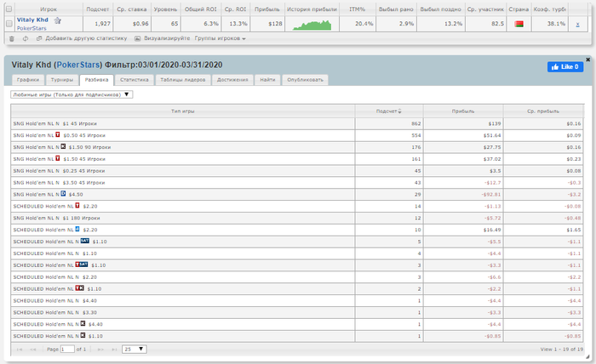The height and width of the screenshot is (364, 596).
Task: Click the sort arrows icon in the Подсчет breakdown header
Action: [399, 111]
